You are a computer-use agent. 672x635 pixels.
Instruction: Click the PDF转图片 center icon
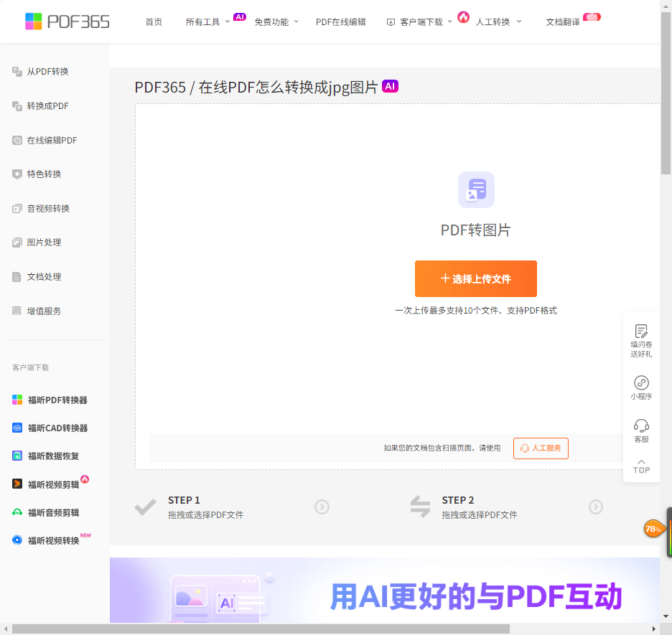click(476, 189)
